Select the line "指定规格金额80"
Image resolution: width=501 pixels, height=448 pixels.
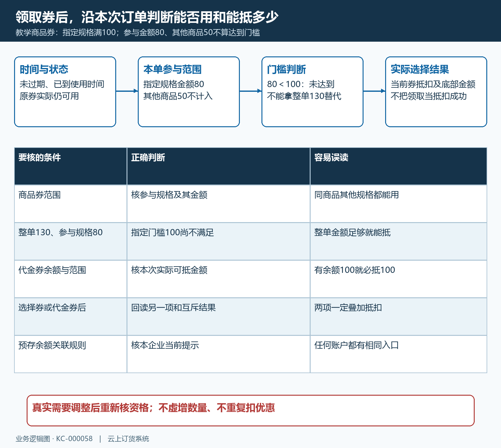[174, 84]
